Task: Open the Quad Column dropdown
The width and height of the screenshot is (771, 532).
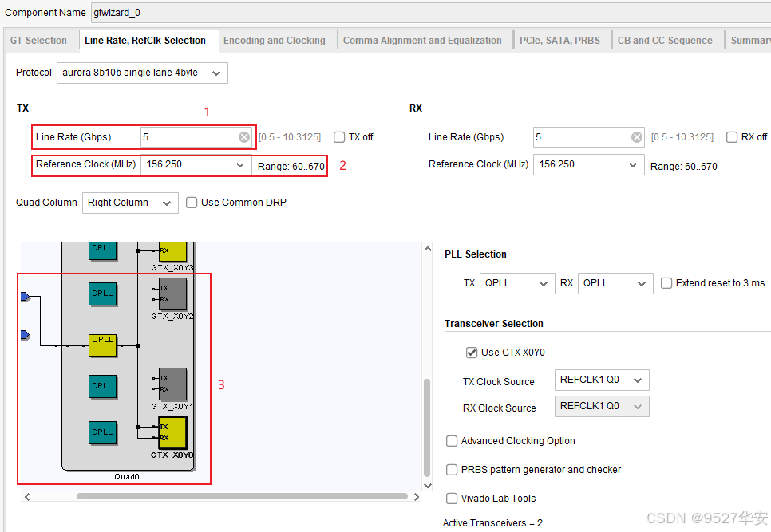Action: (x=130, y=203)
